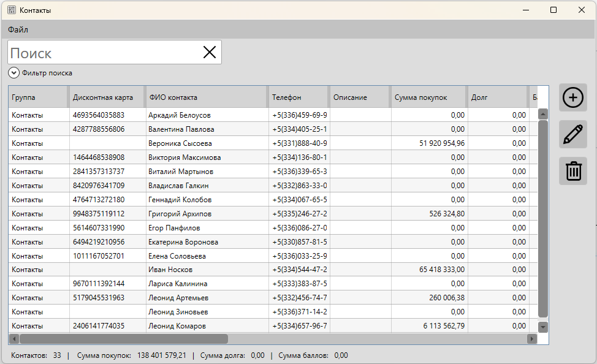Click the Телефон column header
The image size is (597, 364).
[x=298, y=97]
